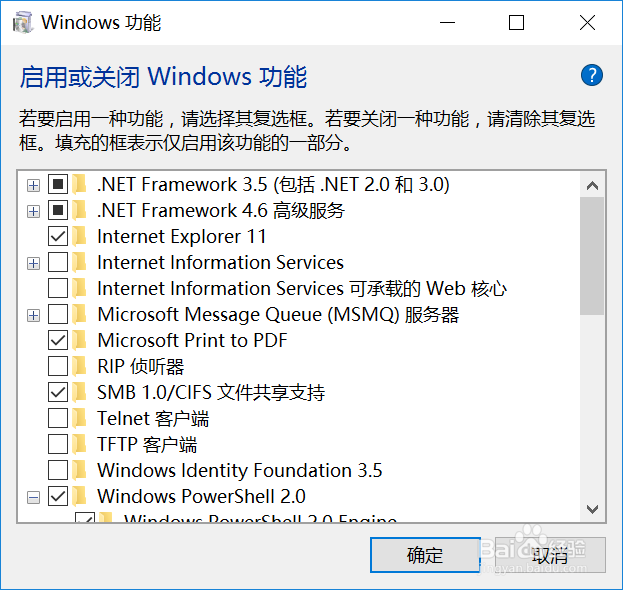
Task: Click the folder icon beside RIP 侦听器
Action: click(x=80, y=366)
